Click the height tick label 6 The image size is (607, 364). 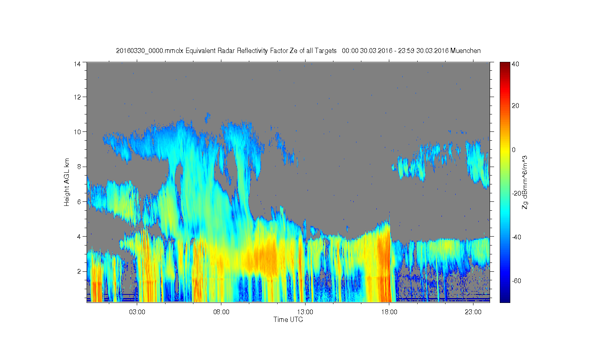coord(79,201)
